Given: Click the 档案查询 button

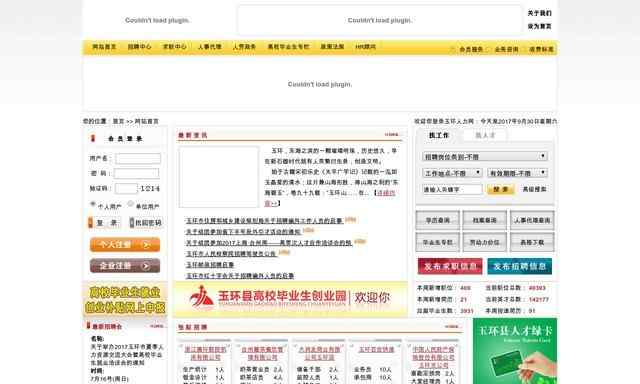Looking at the screenshot, I should click(x=485, y=220).
